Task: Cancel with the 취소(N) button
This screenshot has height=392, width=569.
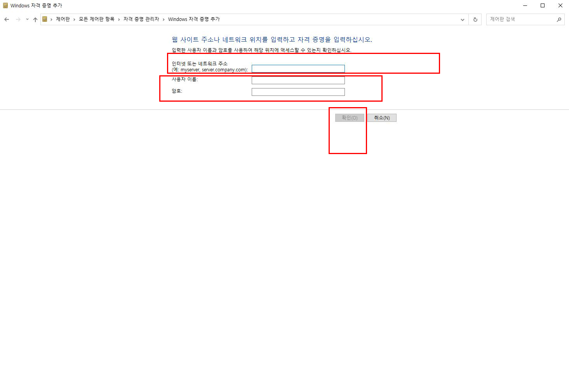Action: pyautogui.click(x=382, y=118)
